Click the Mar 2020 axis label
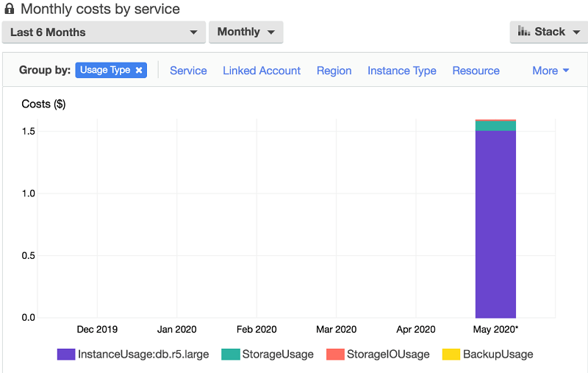Image resolution: width=588 pixels, height=373 pixels. [336, 330]
